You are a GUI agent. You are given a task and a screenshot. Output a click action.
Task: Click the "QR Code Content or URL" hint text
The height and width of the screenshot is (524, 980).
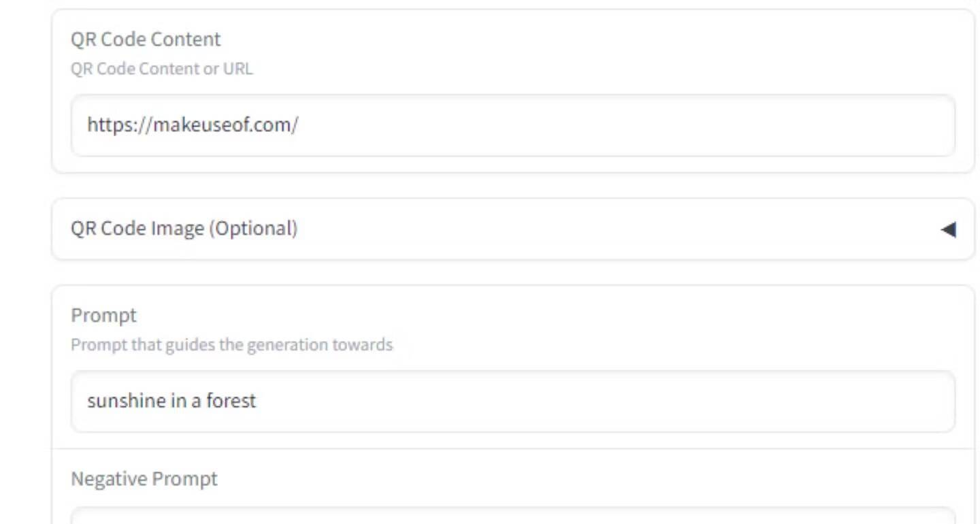pyautogui.click(x=161, y=69)
